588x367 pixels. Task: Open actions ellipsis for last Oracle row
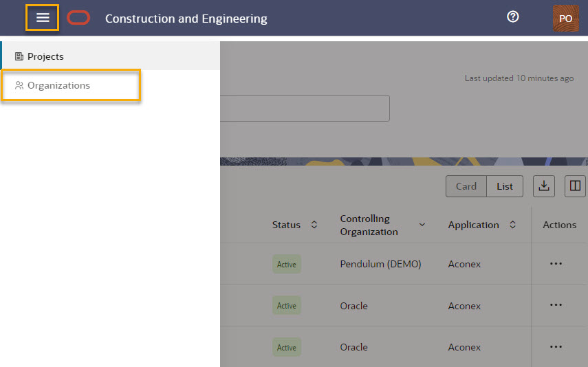point(556,347)
